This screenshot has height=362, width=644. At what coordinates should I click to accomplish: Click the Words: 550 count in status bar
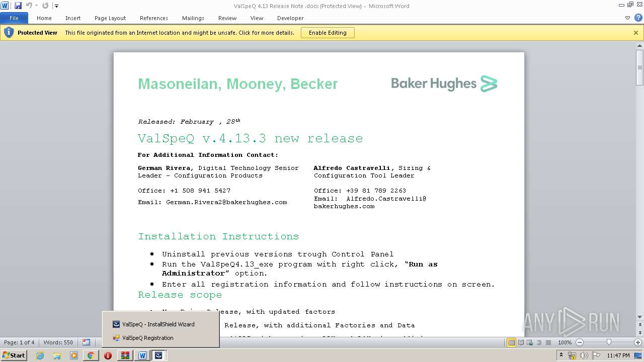58,342
